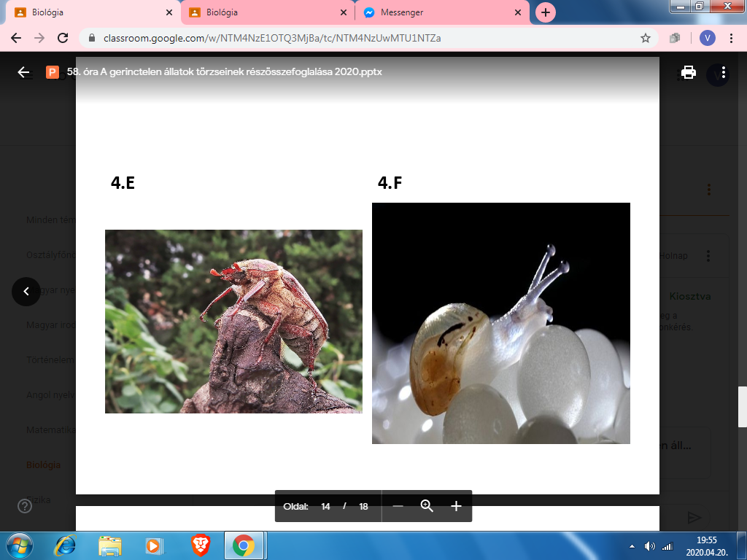Click the address bar URL
747x560 pixels.
point(292,38)
